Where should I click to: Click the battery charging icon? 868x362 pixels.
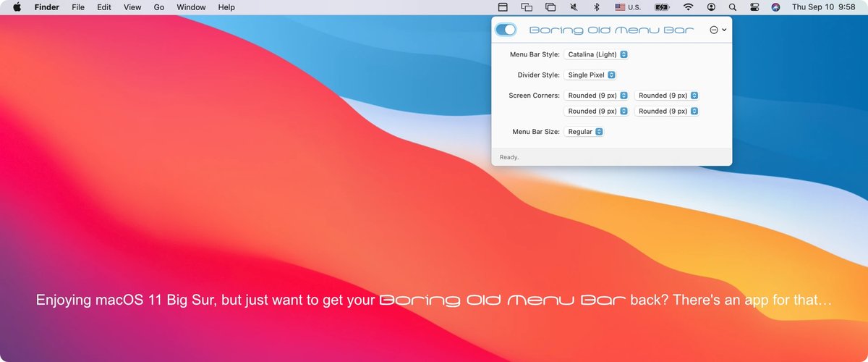coord(662,7)
